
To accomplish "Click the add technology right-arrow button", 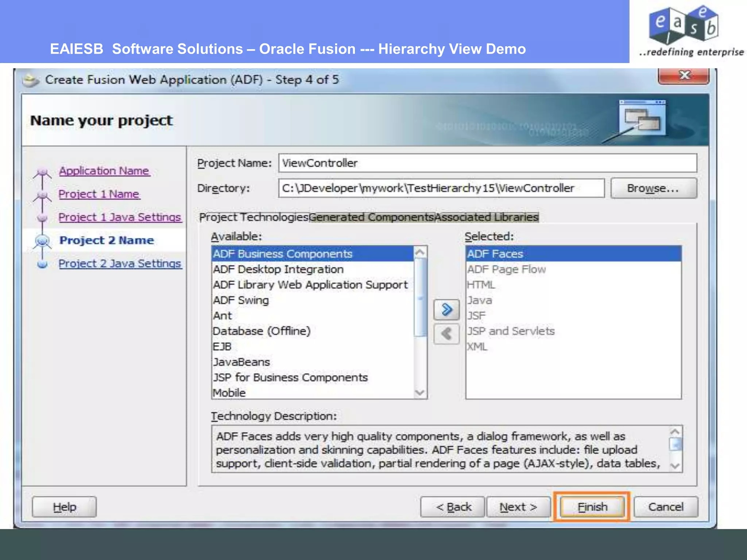I will [446, 310].
